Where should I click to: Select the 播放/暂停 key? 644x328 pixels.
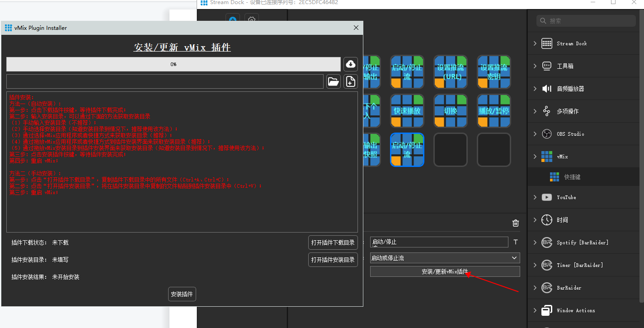(494, 111)
